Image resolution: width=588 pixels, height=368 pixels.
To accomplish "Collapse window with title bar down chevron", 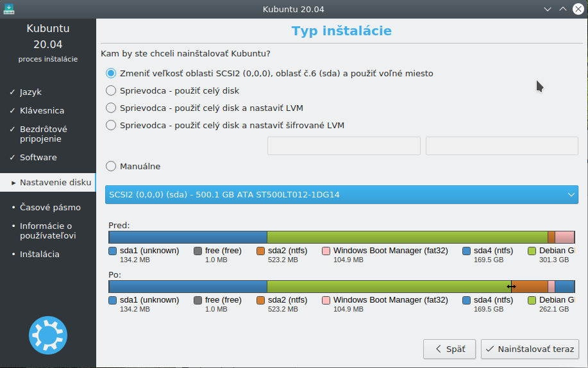I will point(548,9).
